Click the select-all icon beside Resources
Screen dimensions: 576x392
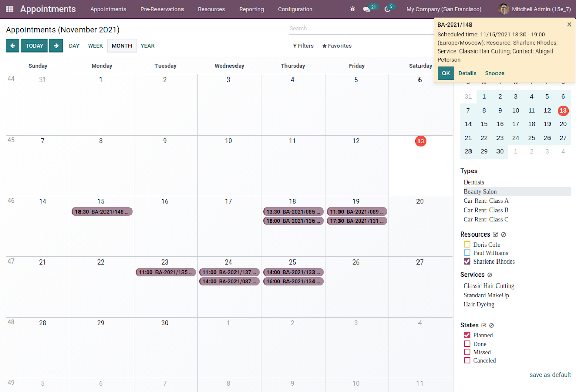click(495, 234)
